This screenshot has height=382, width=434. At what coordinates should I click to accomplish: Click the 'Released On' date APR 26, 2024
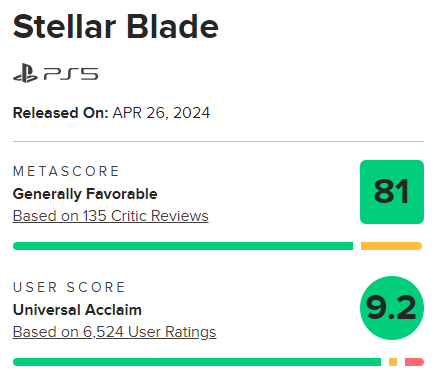[x=161, y=113]
